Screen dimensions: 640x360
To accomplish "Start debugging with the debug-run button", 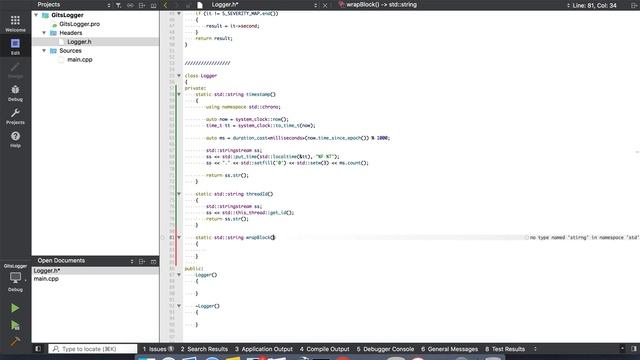I will click(15, 325).
